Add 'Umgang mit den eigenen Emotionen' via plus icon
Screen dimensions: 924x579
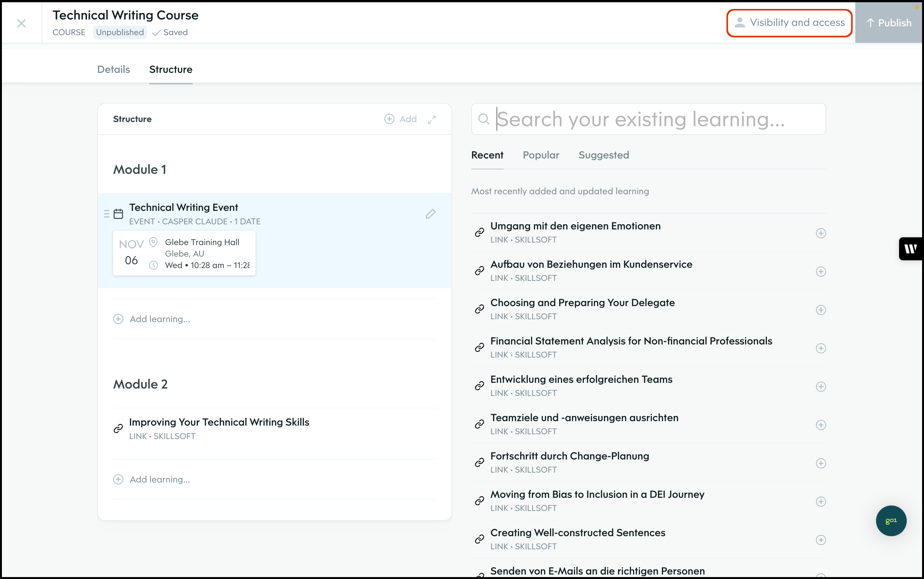click(820, 233)
